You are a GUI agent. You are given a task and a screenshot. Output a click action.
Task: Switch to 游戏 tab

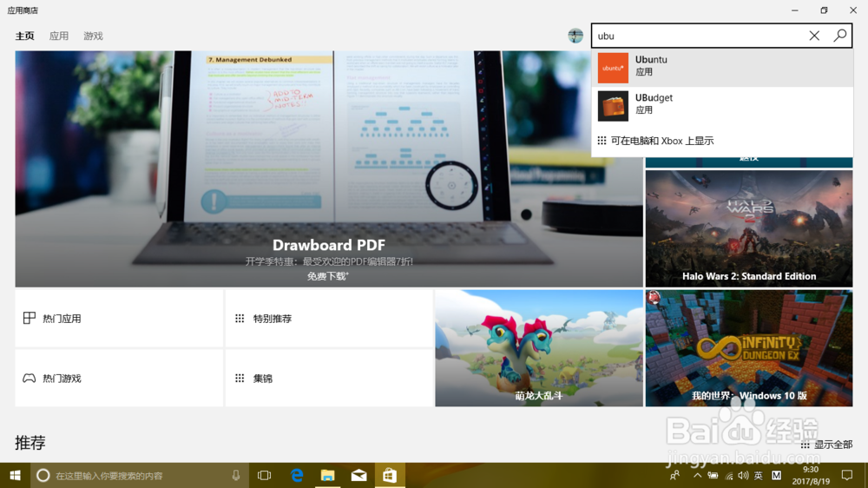[93, 36]
